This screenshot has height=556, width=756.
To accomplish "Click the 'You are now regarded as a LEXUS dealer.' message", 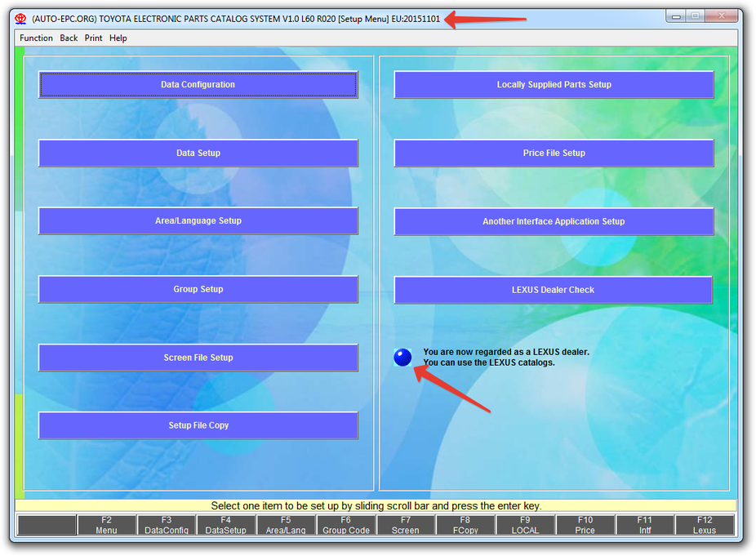I will point(506,352).
